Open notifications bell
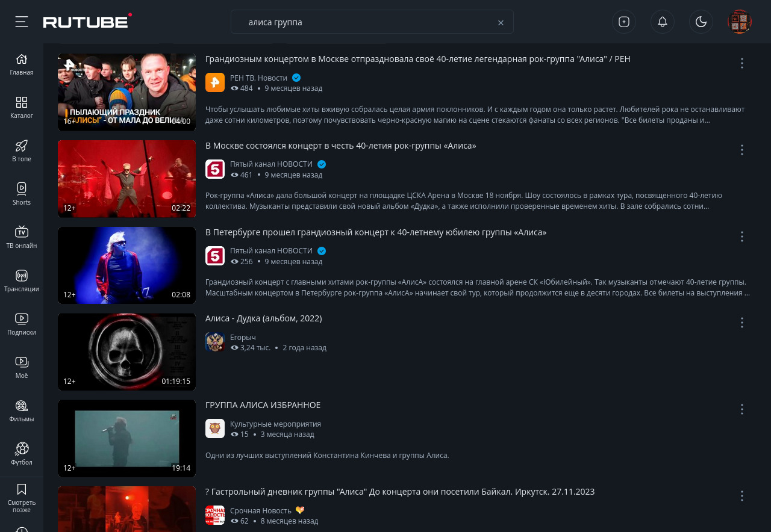The width and height of the screenshot is (771, 532). tap(663, 22)
